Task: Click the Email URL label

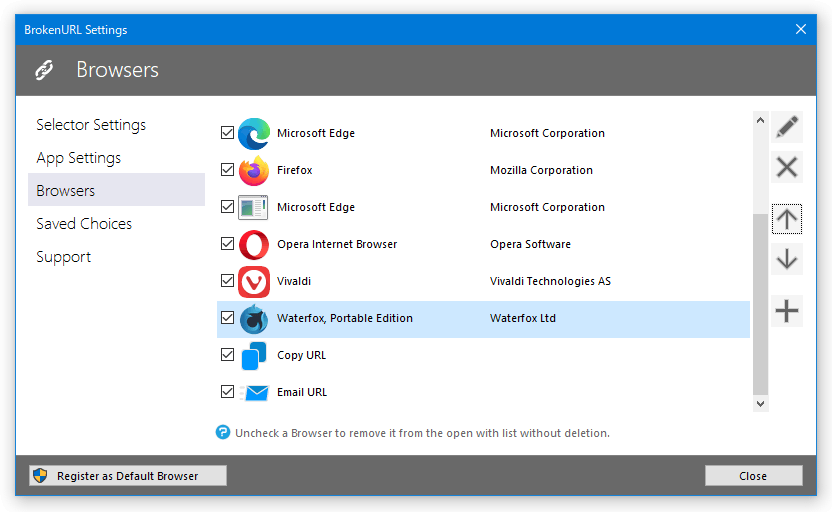Action: (302, 392)
